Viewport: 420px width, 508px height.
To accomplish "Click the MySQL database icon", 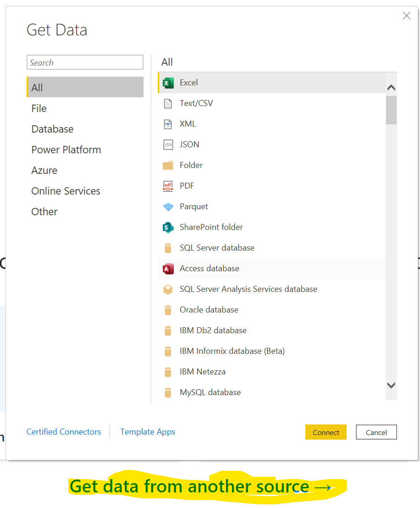I will [168, 393].
